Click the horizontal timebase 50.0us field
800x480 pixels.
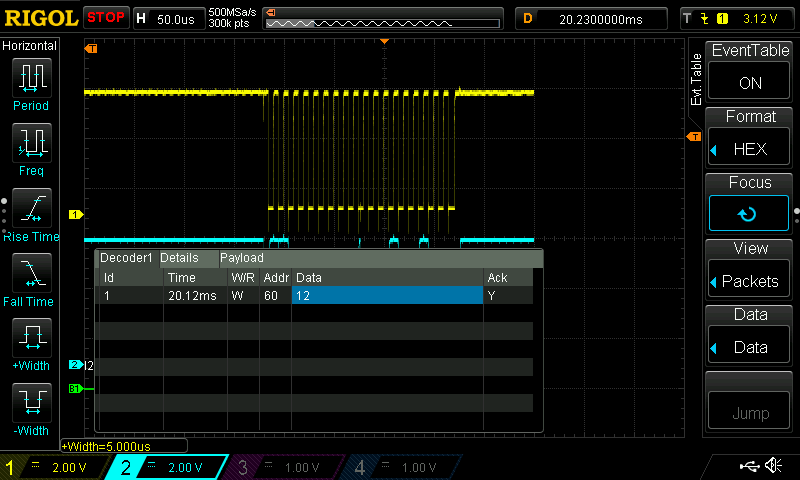pos(168,19)
